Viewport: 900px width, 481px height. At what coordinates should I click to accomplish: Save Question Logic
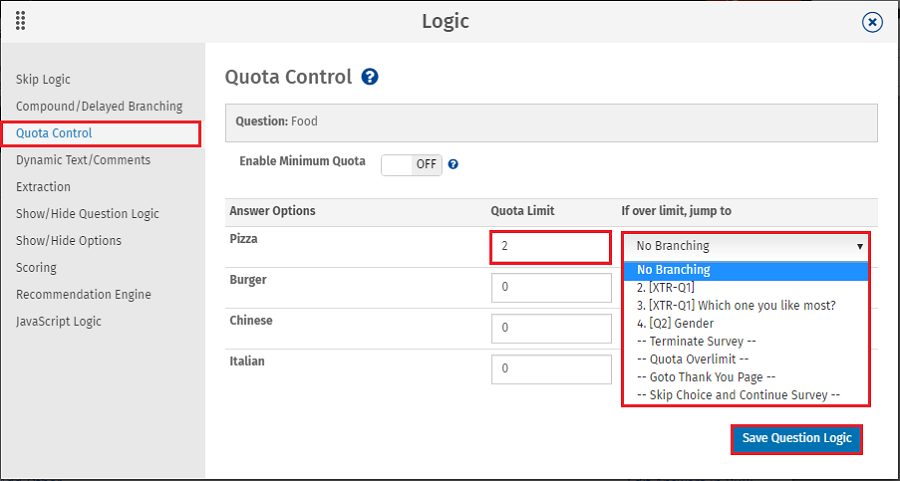click(797, 439)
